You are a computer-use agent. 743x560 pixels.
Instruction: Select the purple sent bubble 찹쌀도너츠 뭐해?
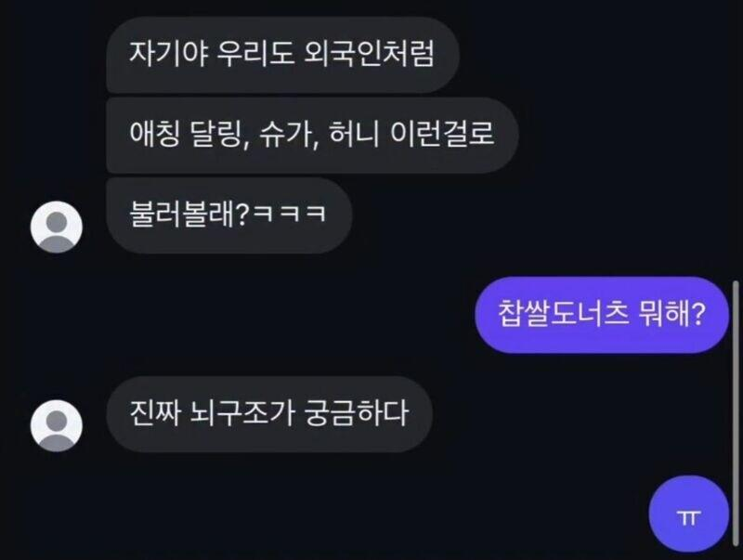click(602, 315)
